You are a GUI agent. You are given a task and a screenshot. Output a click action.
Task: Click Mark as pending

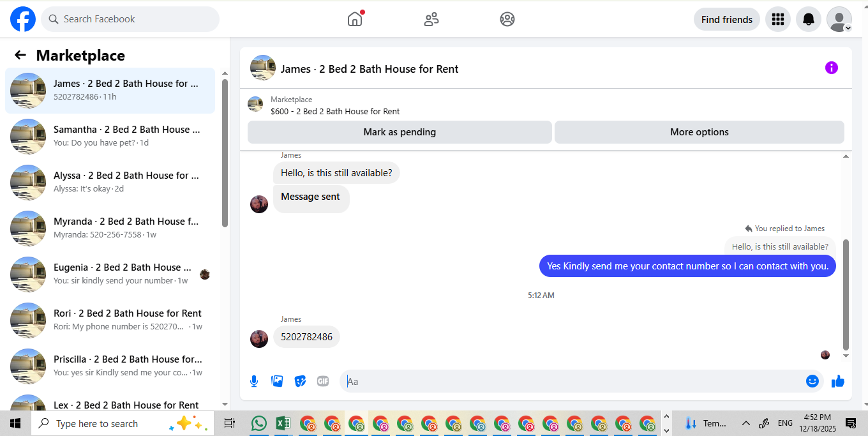(400, 132)
